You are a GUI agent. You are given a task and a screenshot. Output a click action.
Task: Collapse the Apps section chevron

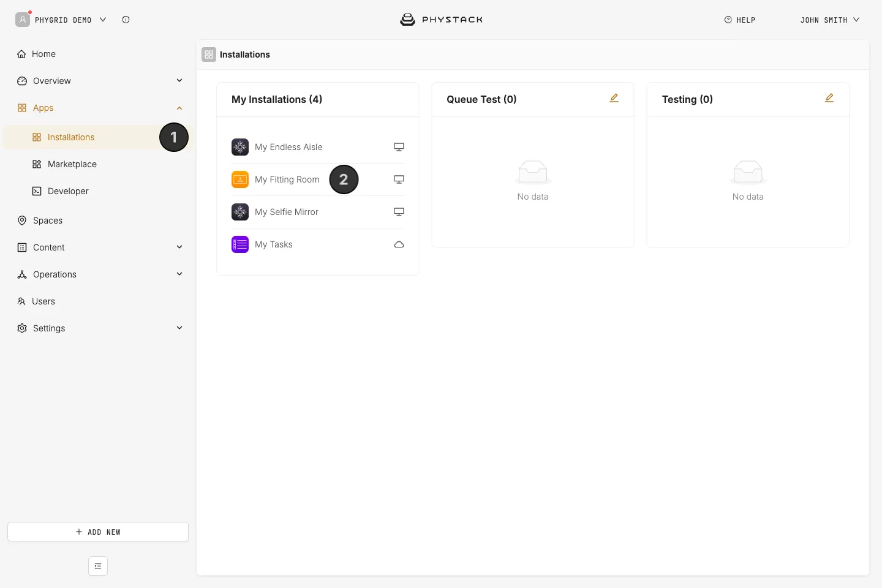179,108
